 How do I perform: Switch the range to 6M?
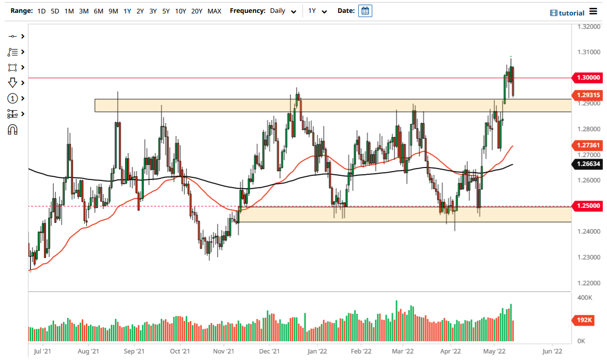[99, 10]
